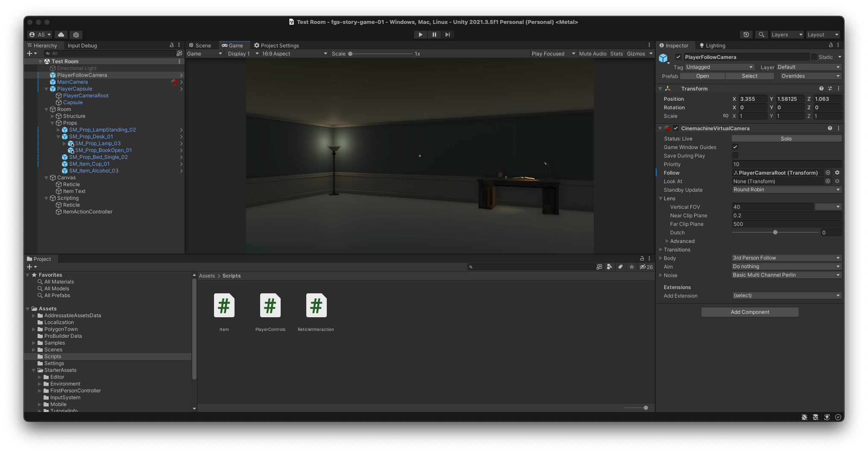The image size is (868, 453).
Task: Switch to the Project Settings tab
Action: click(276, 45)
